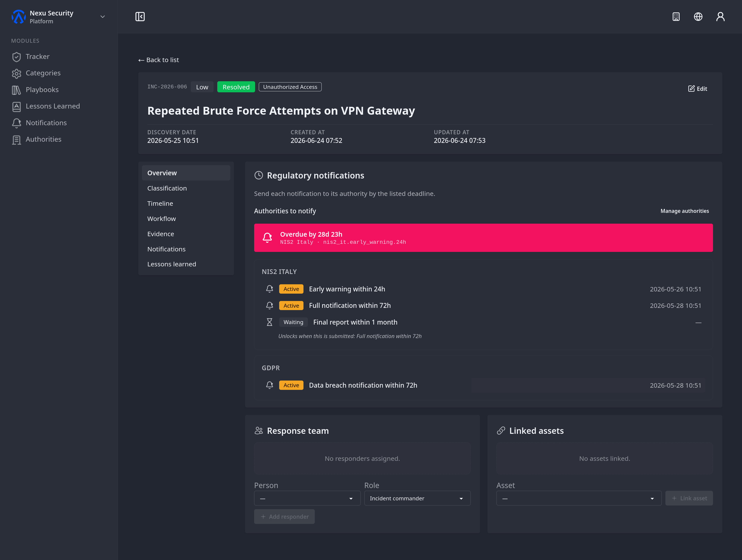This screenshot has width=742, height=560.
Task: Open the Asset dropdown
Action: (579, 499)
